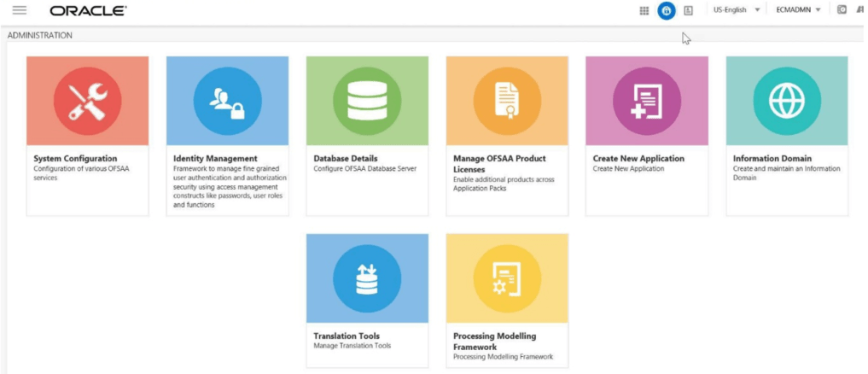The width and height of the screenshot is (868, 374).
Task: Click the System Configuration wrench icon
Action: point(87,101)
